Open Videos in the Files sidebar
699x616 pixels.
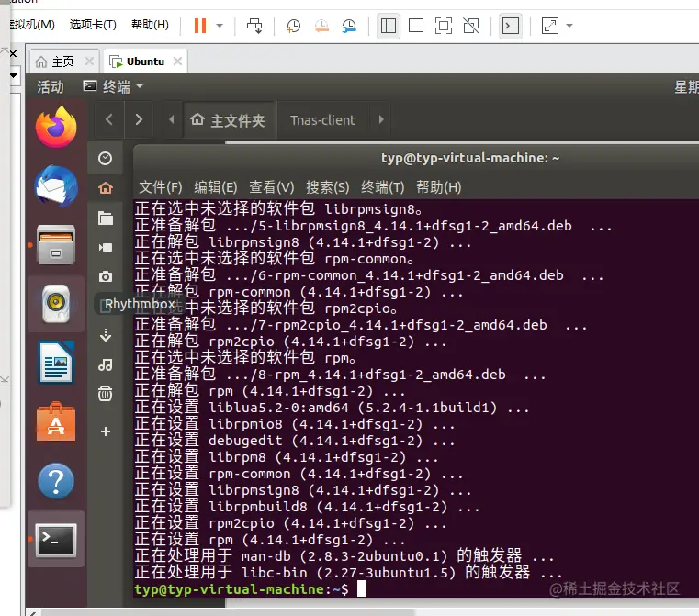(106, 247)
